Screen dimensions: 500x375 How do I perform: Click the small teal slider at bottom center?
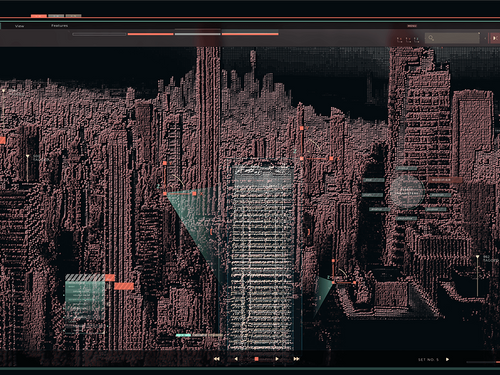click(183, 335)
